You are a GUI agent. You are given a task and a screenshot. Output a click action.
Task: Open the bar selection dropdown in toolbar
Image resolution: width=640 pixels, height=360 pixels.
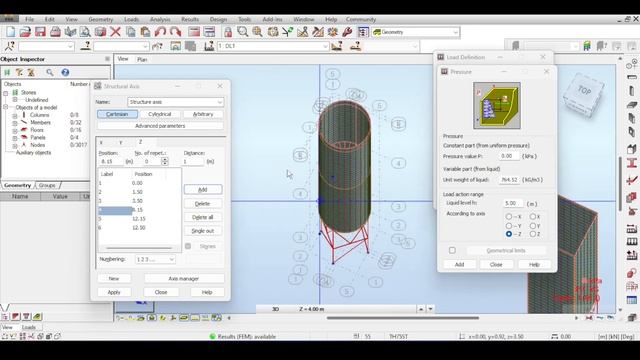[145, 46]
